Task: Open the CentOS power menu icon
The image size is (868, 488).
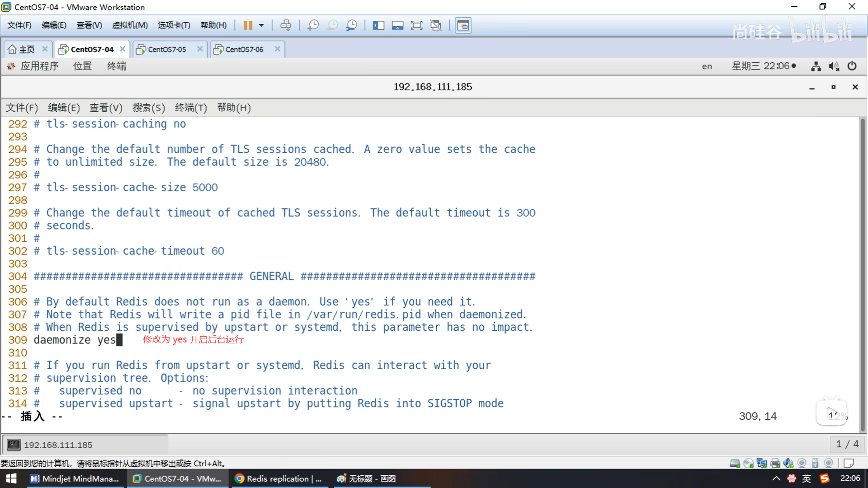Action: tap(852, 66)
